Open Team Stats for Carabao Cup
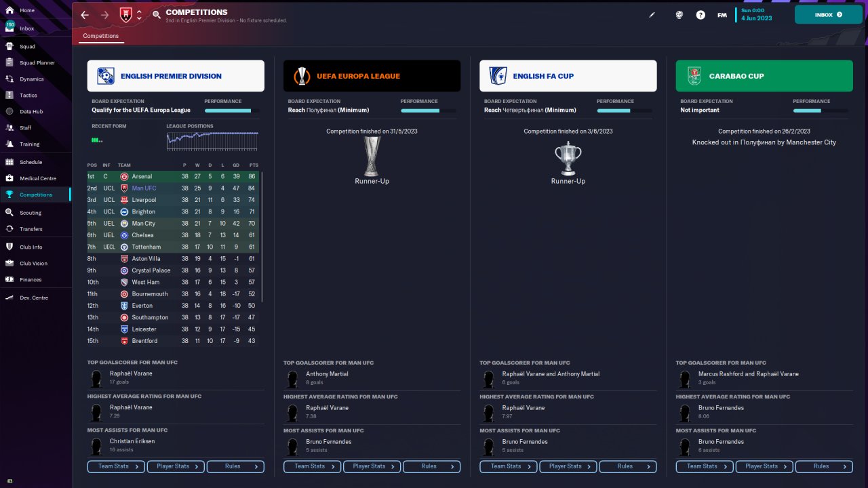 [705, 466]
